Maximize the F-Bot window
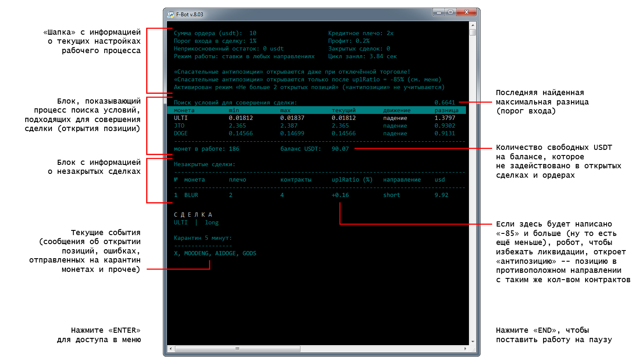Viewport: 643px width, 364px height. coord(451,12)
